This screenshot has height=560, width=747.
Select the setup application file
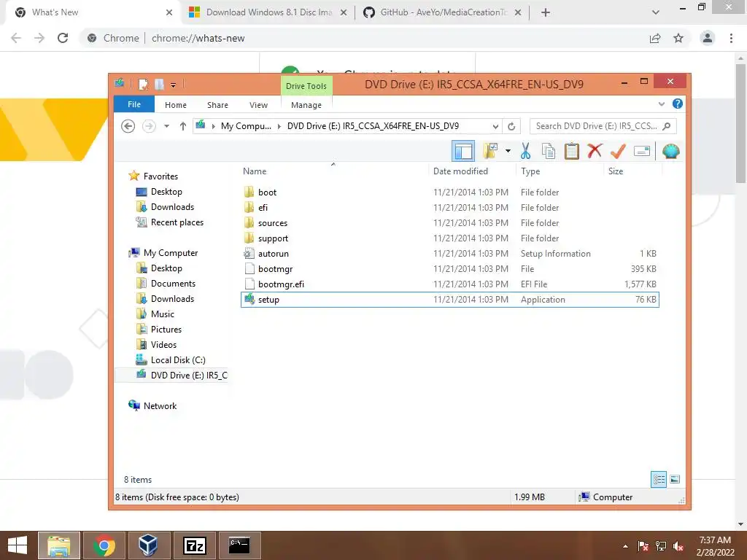click(449, 300)
